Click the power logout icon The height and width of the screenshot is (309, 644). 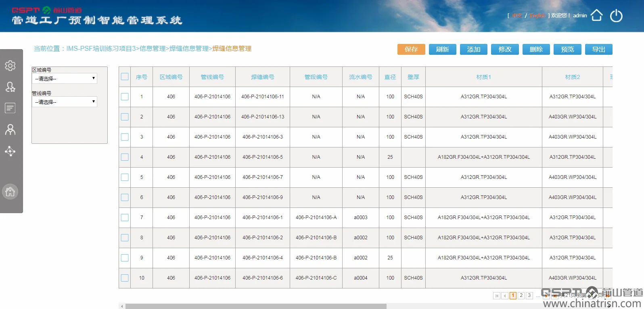(x=616, y=16)
